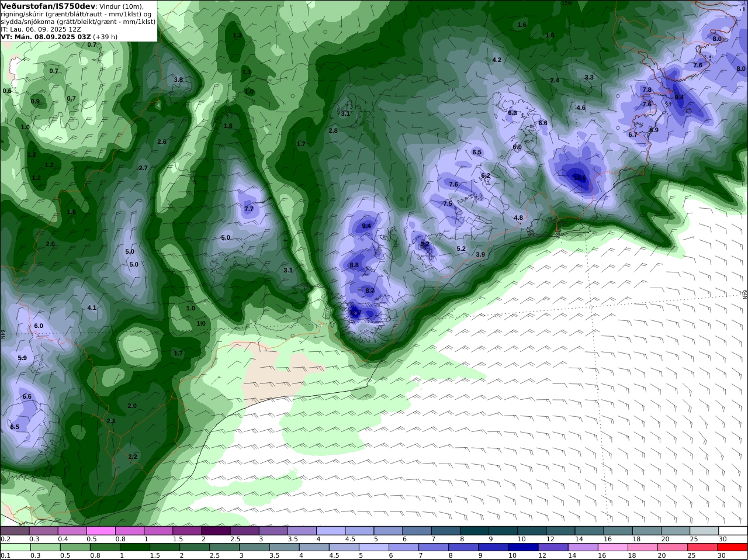Click the 2.7 precipitation value
This screenshot has height=560, width=748.
(x=143, y=168)
